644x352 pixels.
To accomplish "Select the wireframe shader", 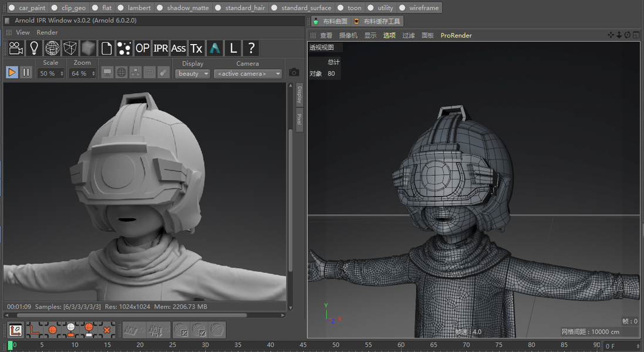I will [x=419, y=8].
